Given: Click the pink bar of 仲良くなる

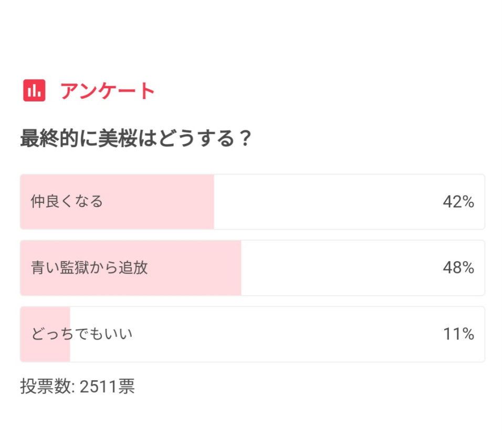Looking at the screenshot, I should click(x=117, y=202).
